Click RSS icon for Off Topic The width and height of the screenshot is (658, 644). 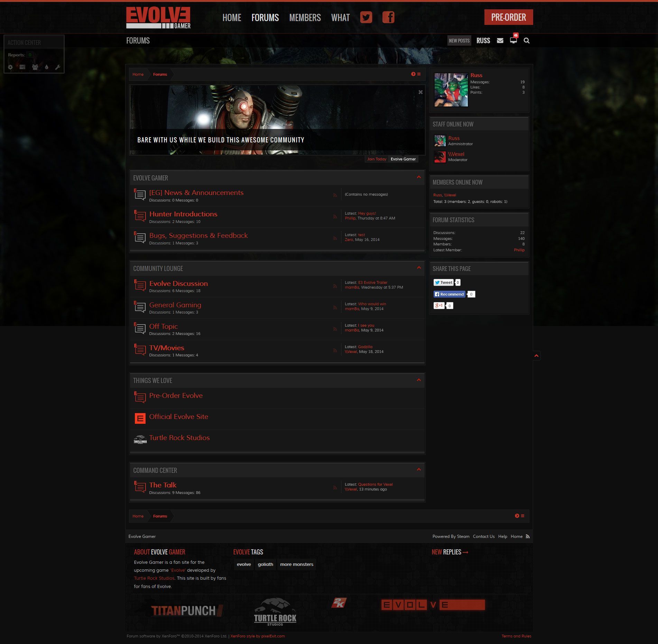coord(335,329)
